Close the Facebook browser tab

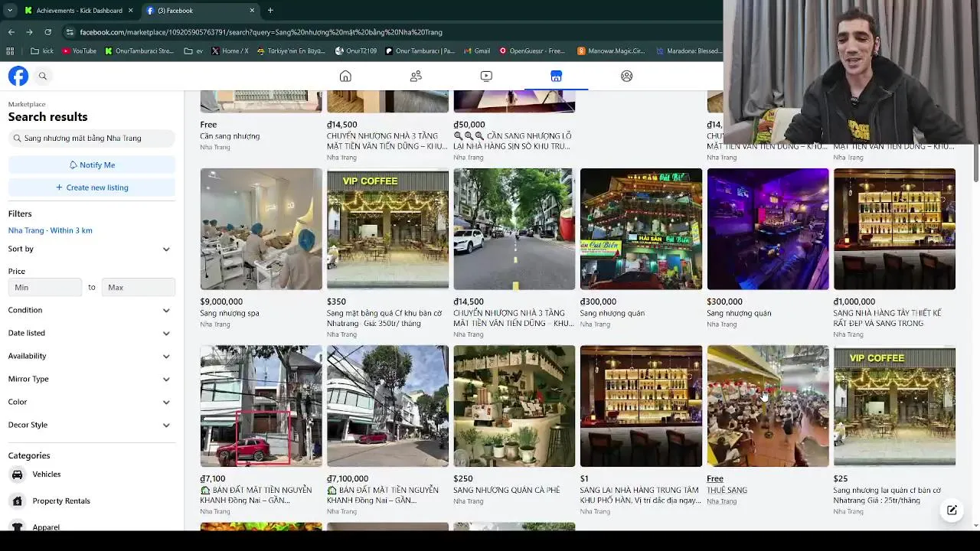coord(252,11)
